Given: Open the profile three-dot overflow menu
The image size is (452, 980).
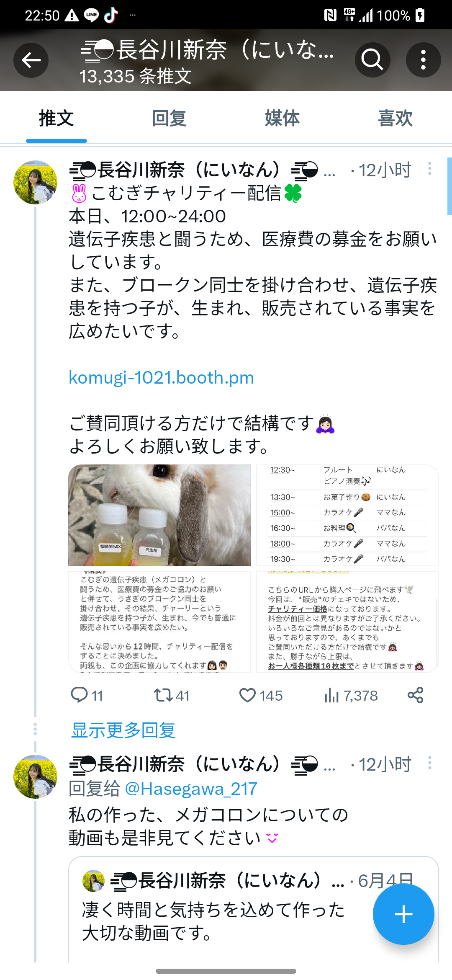Looking at the screenshot, I should (423, 60).
